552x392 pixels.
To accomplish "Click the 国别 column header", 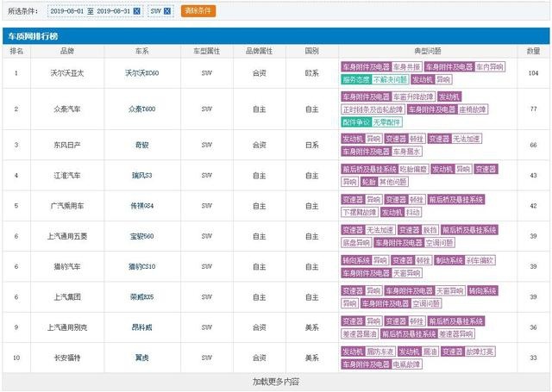I will 312,51.
